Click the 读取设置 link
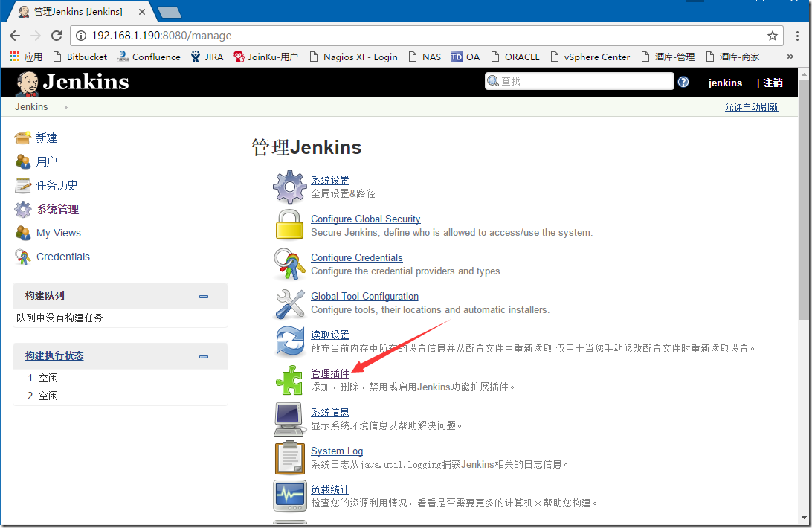 pyautogui.click(x=330, y=335)
